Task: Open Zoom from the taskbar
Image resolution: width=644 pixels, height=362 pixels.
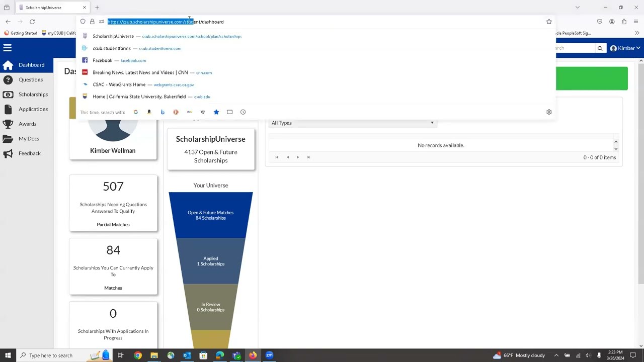Action: (x=269, y=355)
